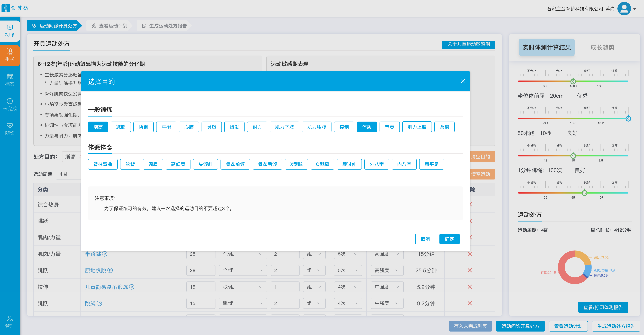Screen dimensions: 644x335
Task: Select the 扁平足 posture tag
Action: pos(432,164)
